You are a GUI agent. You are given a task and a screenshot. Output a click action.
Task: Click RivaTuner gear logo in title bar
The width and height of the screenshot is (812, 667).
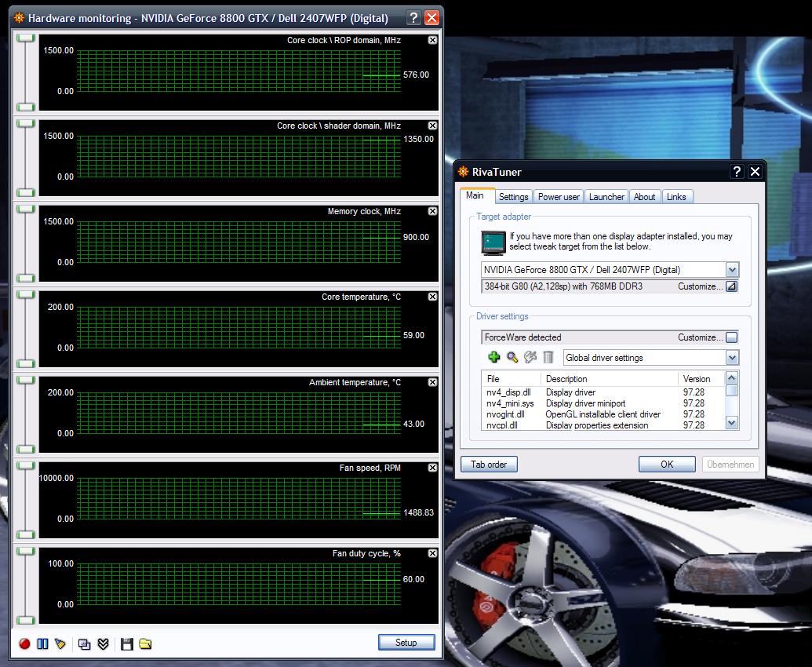[x=463, y=171]
